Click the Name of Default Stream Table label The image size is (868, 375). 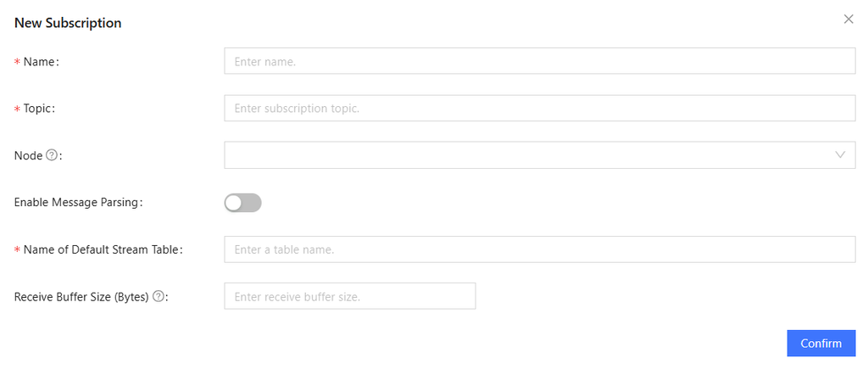click(102, 249)
